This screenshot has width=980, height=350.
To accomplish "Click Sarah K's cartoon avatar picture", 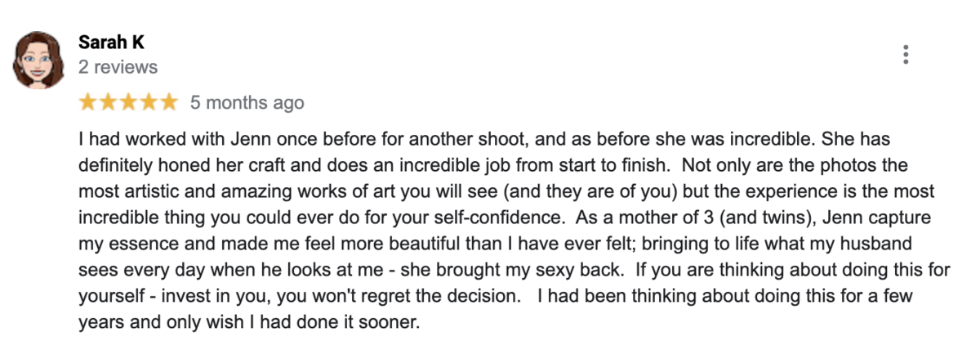I will (x=38, y=61).
